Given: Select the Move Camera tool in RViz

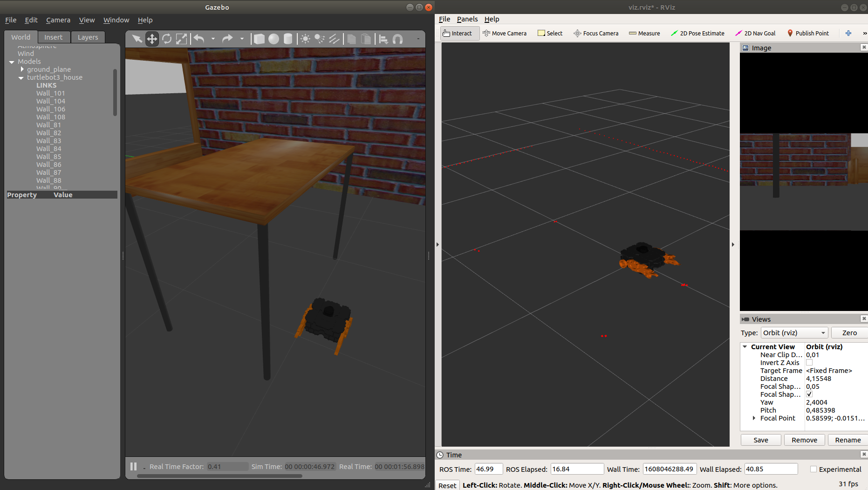Looking at the screenshot, I should [505, 33].
